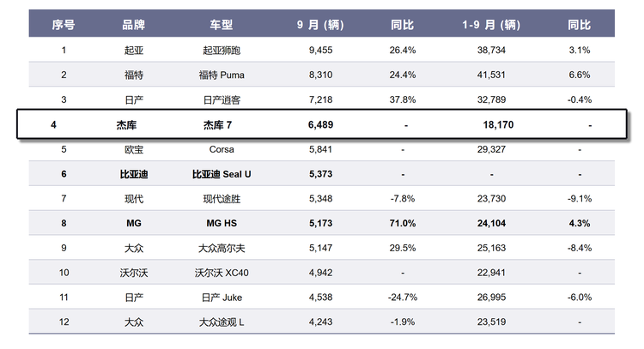Viewport: 644px width, 349px height.
Task: Click the 序号 column header
Action: [64, 25]
